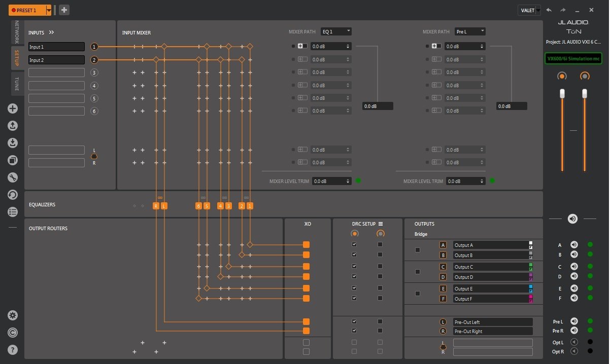Click the VALET button
Screen dimensions: 610x364
(x=527, y=10)
